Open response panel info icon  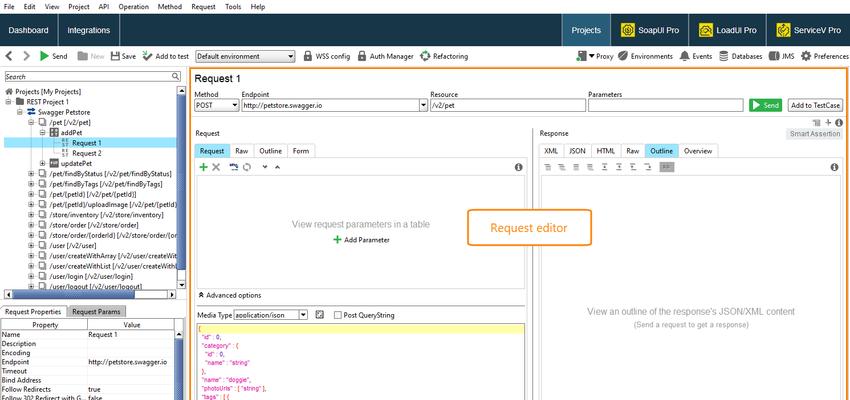834,167
